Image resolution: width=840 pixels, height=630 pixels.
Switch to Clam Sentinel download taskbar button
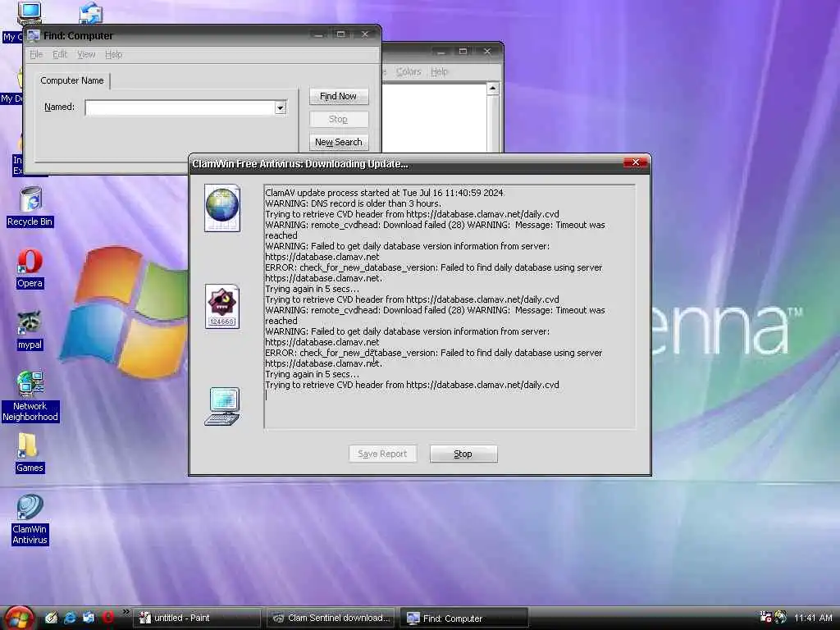(x=331, y=619)
